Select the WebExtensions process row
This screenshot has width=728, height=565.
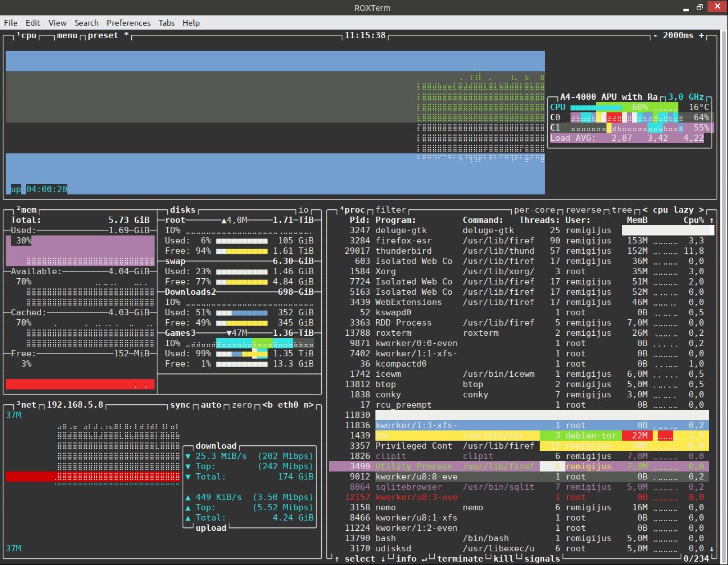pyautogui.click(x=519, y=302)
